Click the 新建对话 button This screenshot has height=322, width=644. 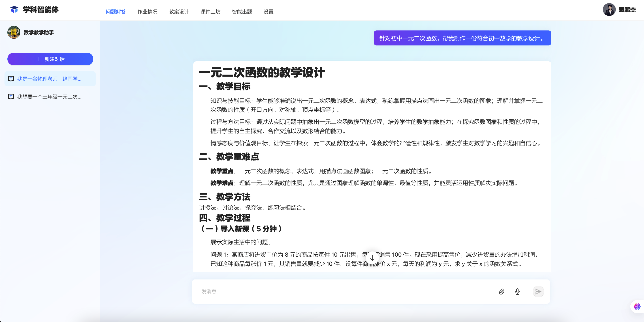pos(50,59)
